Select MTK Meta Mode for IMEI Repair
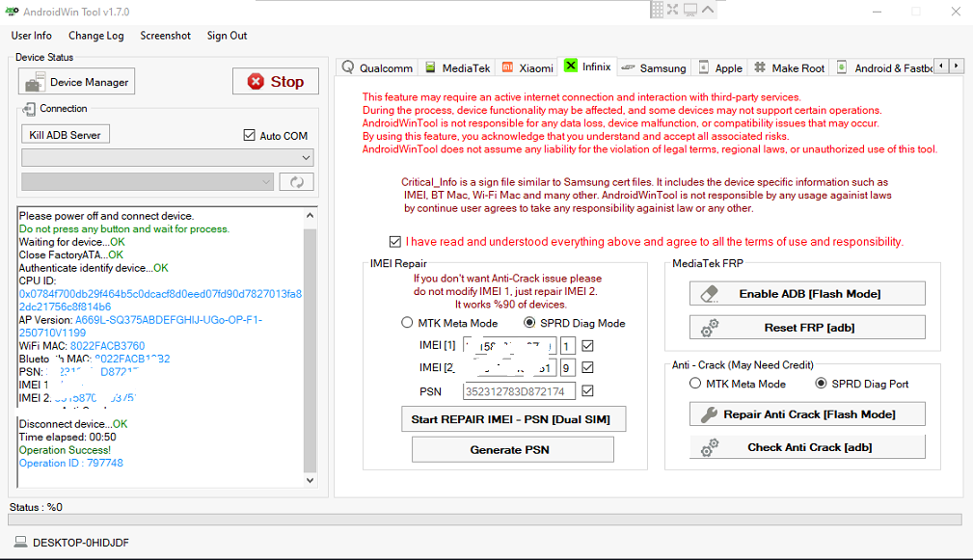Viewport: 973px width, 560px height. 407,323
